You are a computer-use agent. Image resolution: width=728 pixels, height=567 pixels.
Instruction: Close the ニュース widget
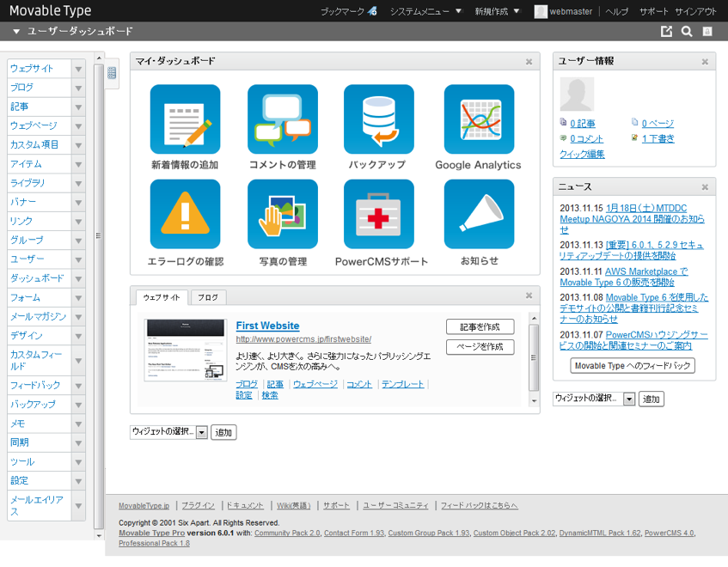[705, 187]
